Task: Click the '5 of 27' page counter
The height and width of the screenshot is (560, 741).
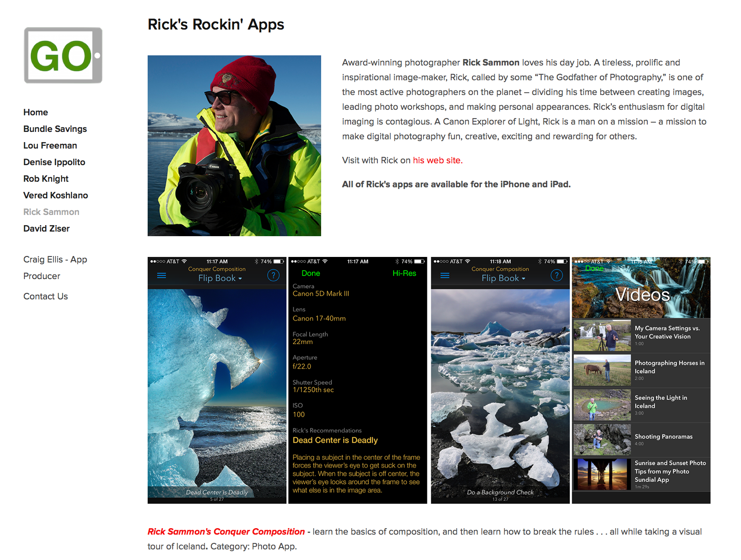Action: (x=217, y=499)
